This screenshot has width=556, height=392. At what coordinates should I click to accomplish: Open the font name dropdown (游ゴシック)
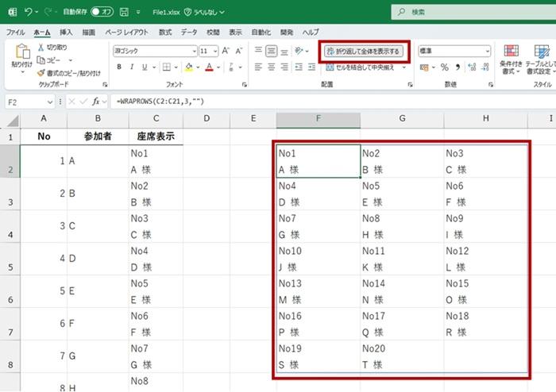point(192,51)
